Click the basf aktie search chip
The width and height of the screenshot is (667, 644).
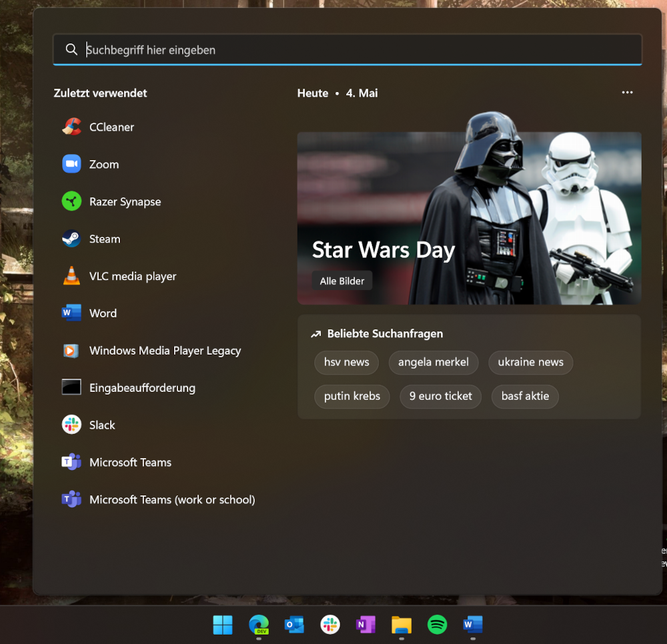tap(525, 396)
